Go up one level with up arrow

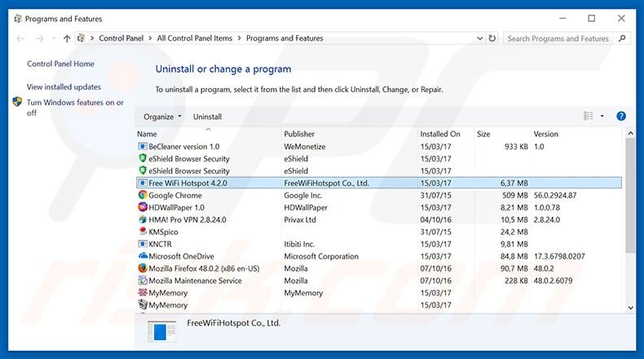67,38
